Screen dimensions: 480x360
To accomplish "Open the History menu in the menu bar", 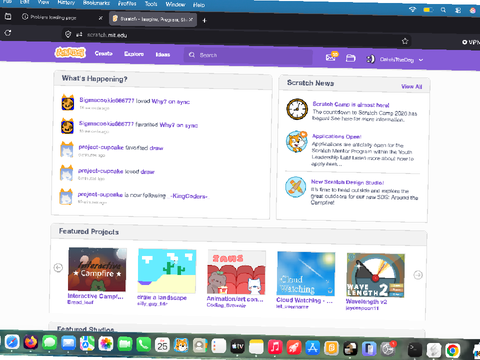I will (x=66, y=2).
